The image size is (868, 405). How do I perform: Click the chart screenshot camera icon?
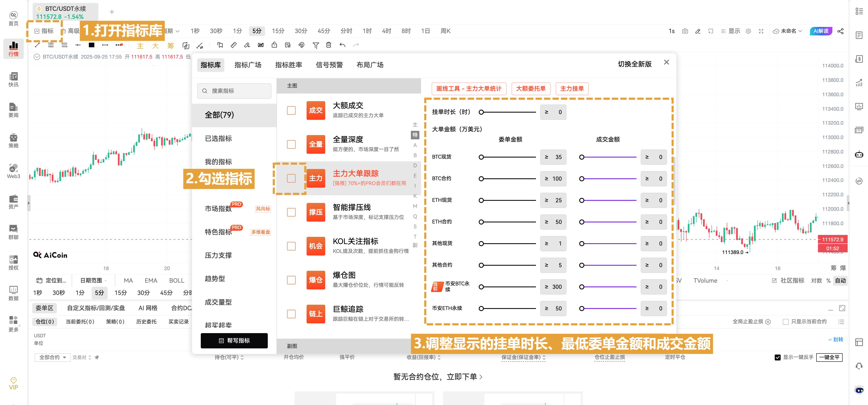pos(685,31)
